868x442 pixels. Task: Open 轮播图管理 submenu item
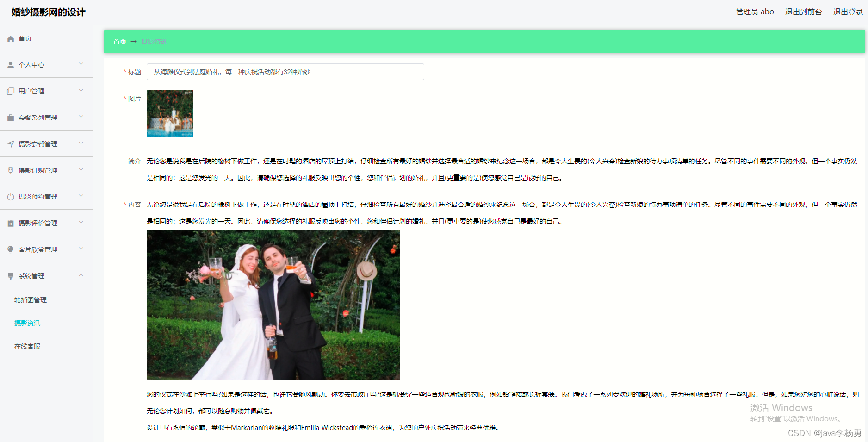31,300
